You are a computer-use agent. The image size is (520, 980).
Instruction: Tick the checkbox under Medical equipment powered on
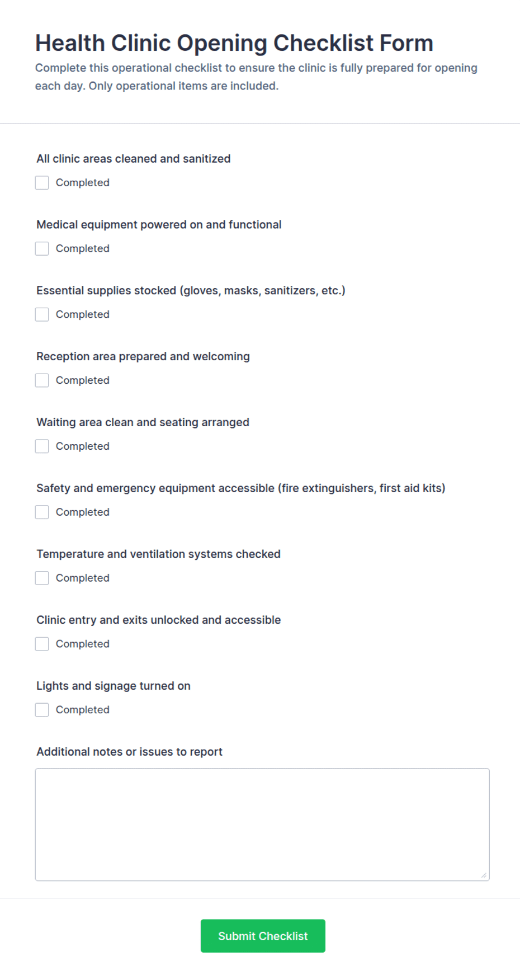42,249
